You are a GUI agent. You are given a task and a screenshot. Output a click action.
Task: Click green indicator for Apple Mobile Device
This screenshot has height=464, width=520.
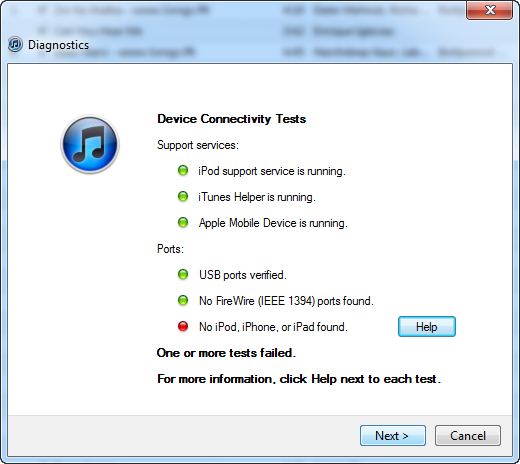pos(183,222)
